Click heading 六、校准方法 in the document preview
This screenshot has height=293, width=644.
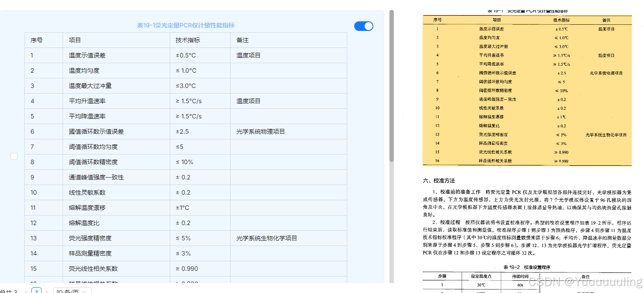pyautogui.click(x=439, y=180)
